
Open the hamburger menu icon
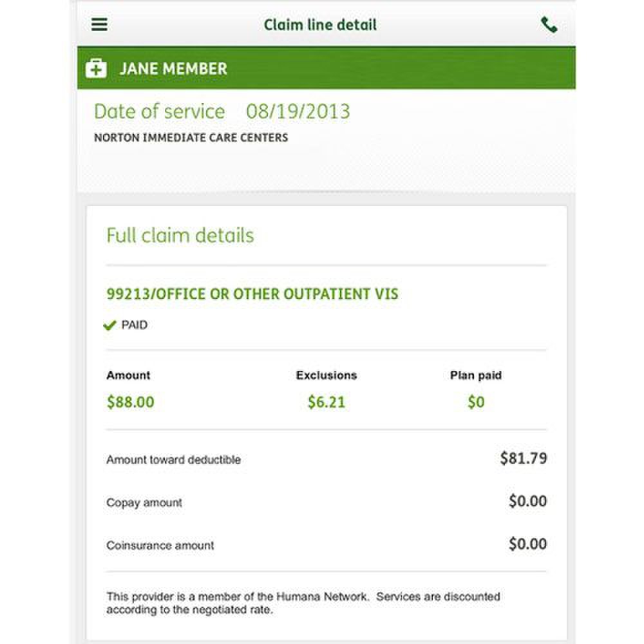coord(100,25)
